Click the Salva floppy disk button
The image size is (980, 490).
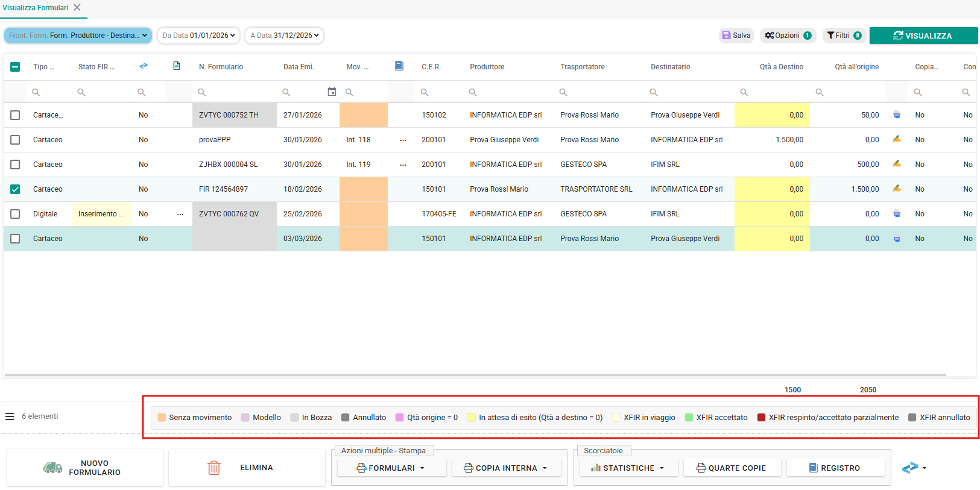(x=736, y=36)
